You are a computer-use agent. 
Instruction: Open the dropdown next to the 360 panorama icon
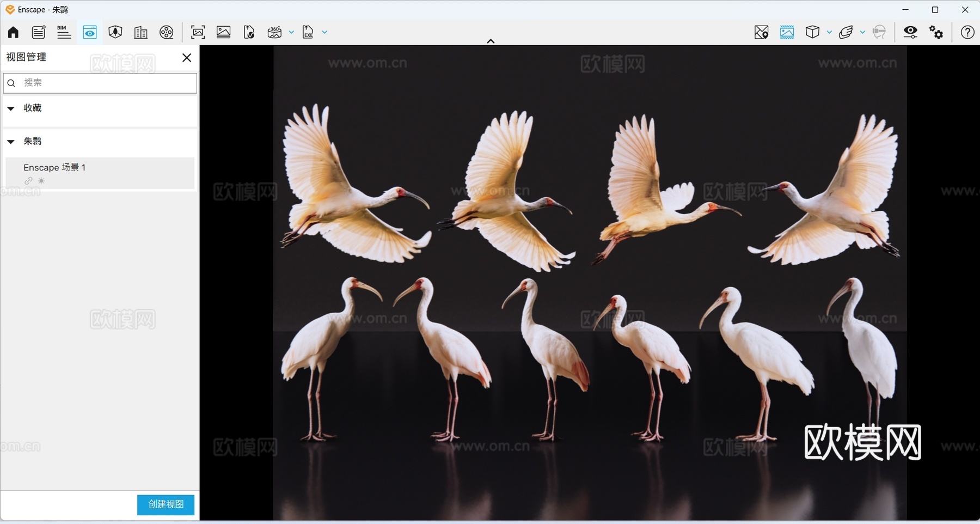[291, 32]
